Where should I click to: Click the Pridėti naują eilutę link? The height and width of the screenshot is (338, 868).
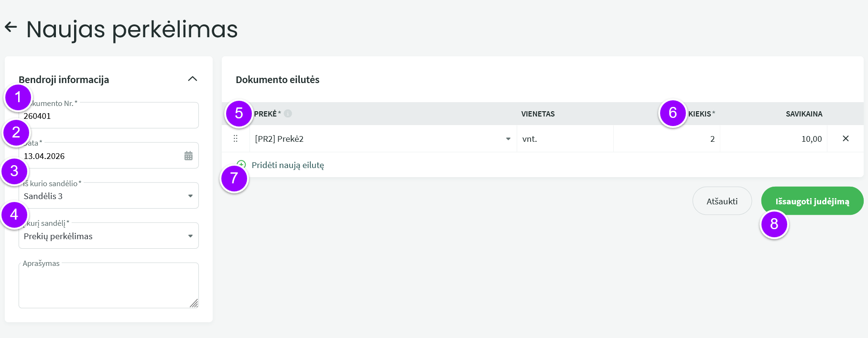(x=288, y=165)
